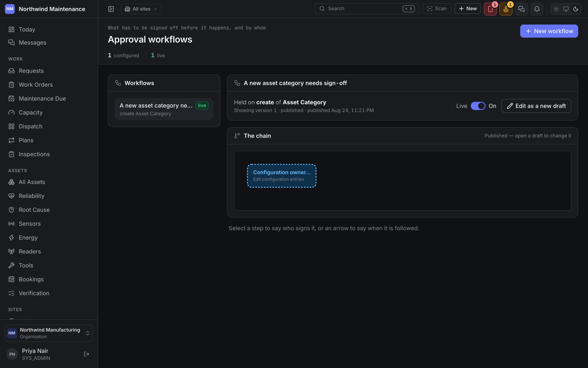Open Maintenance Due in sidebar

(x=49, y=99)
